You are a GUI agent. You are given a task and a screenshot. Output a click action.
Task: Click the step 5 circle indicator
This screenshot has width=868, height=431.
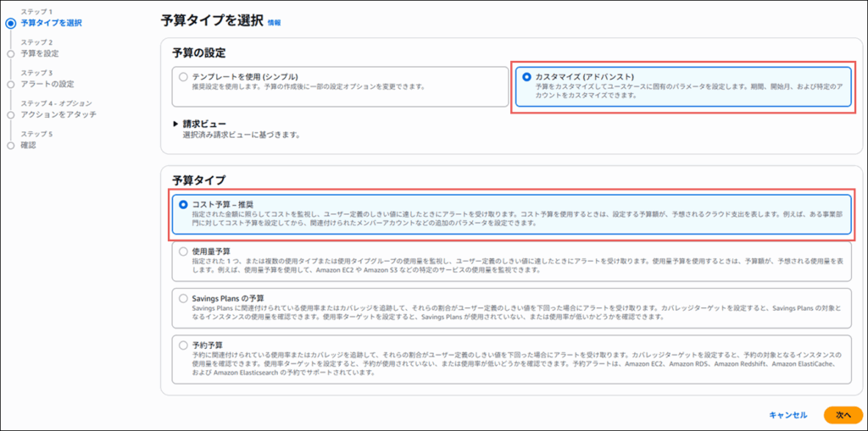10,146
